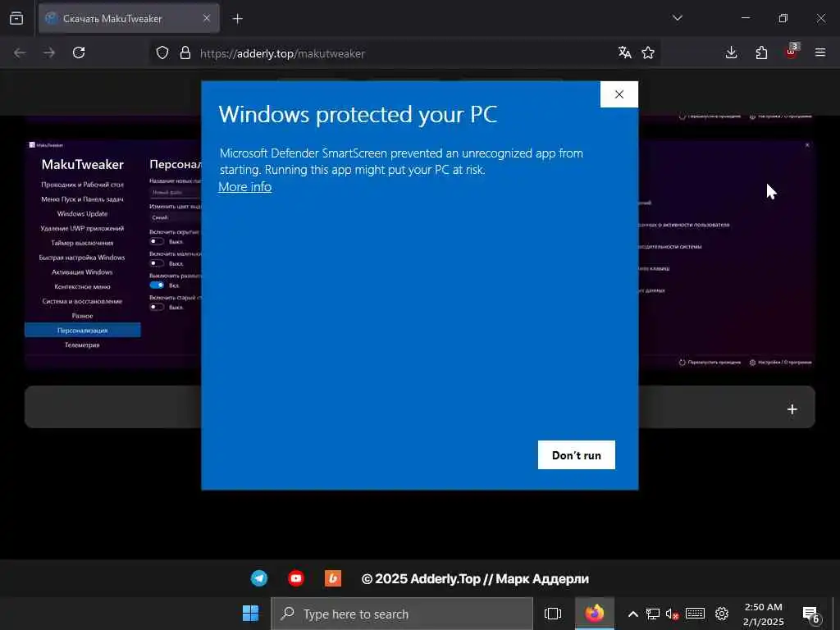Select Система и восстановление in the sidebar
Image resolution: width=840 pixels, height=630 pixels.
83,301
